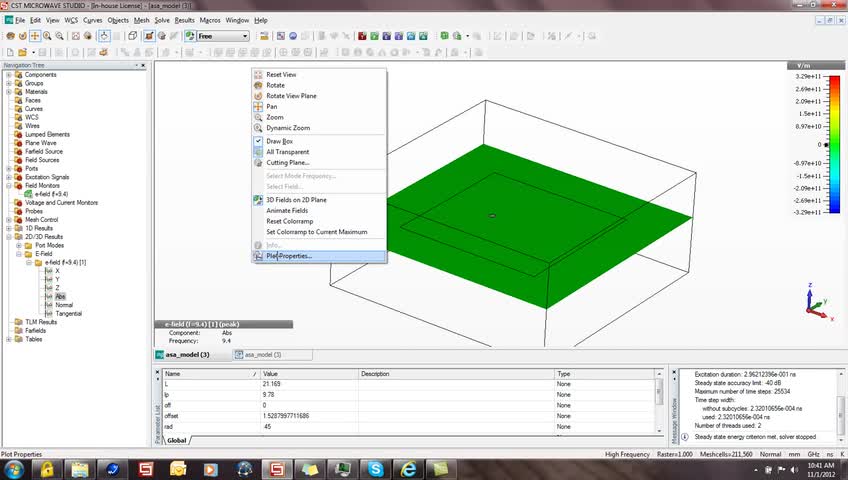848x480 pixels.
Task: Click the lp value 9.78 cell
Action: 309,395
